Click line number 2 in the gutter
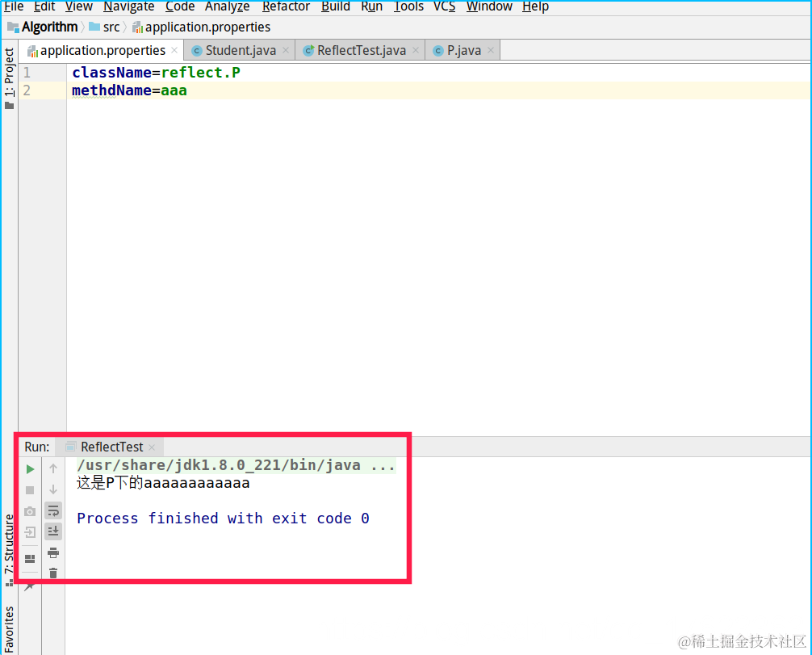This screenshot has width=812, height=655. (27, 90)
